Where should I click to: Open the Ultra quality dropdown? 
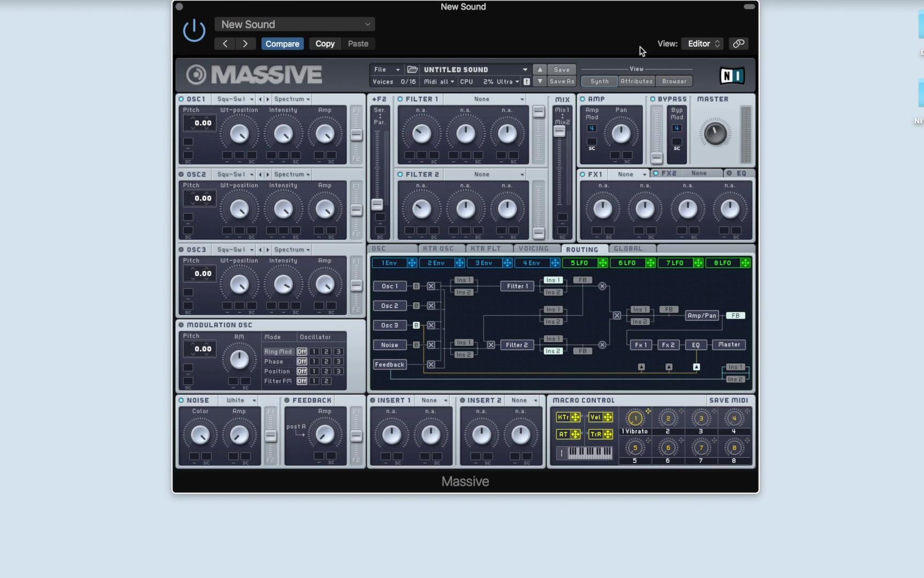pyautogui.click(x=508, y=82)
